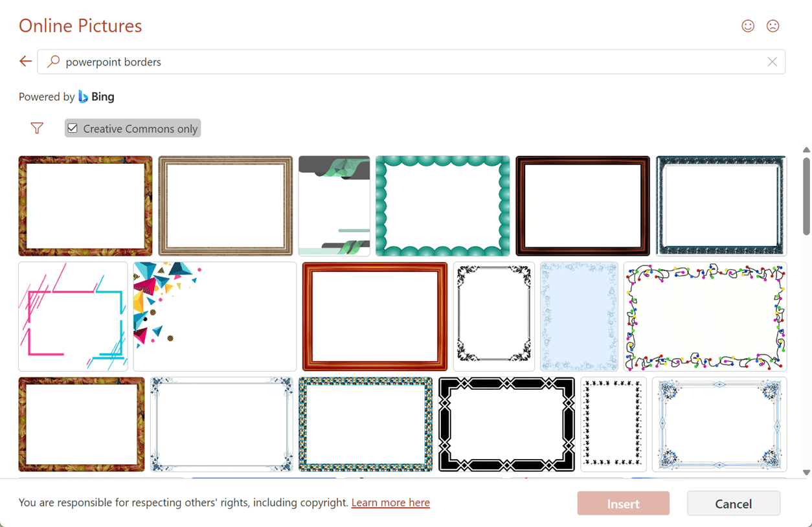Clear the search with the X icon
Viewport: 812px width, 527px height.
pos(772,62)
